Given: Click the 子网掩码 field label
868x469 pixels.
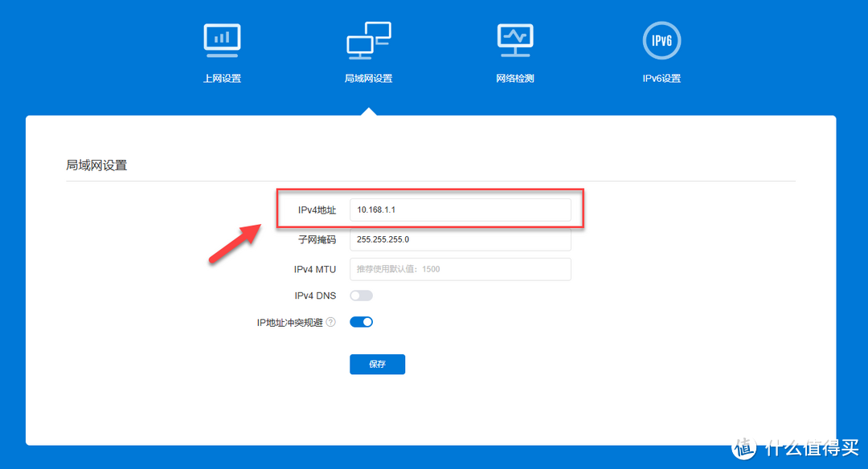Looking at the screenshot, I should pyautogui.click(x=317, y=239).
